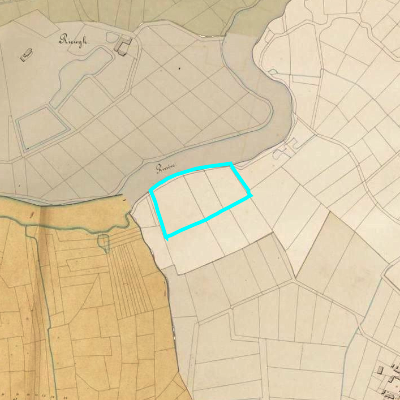This screenshot has height=400, width=400.
Task: Select the handwritten "Rivière" river label
Action: (166, 169)
